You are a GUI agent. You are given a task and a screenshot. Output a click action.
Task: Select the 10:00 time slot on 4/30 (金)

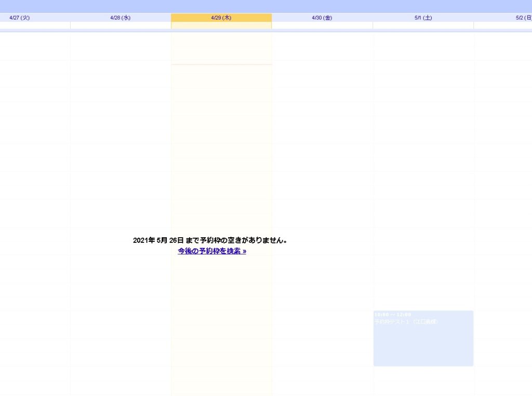coord(322,318)
